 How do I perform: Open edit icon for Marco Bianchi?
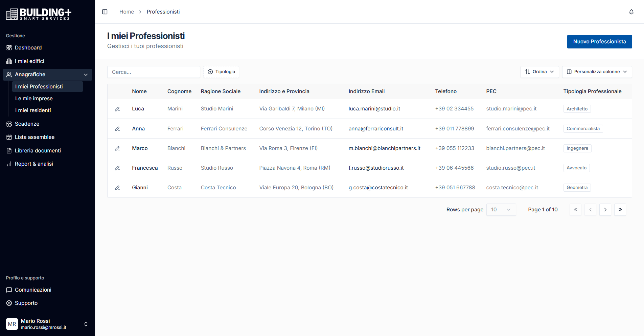tap(117, 148)
